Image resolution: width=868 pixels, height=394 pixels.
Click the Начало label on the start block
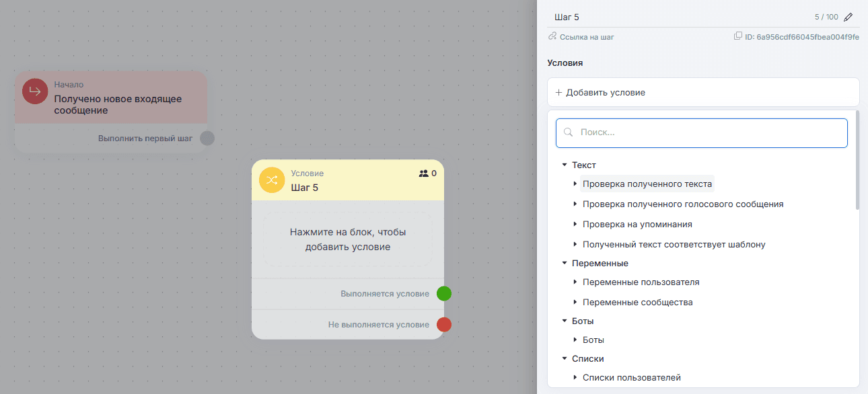pos(69,85)
